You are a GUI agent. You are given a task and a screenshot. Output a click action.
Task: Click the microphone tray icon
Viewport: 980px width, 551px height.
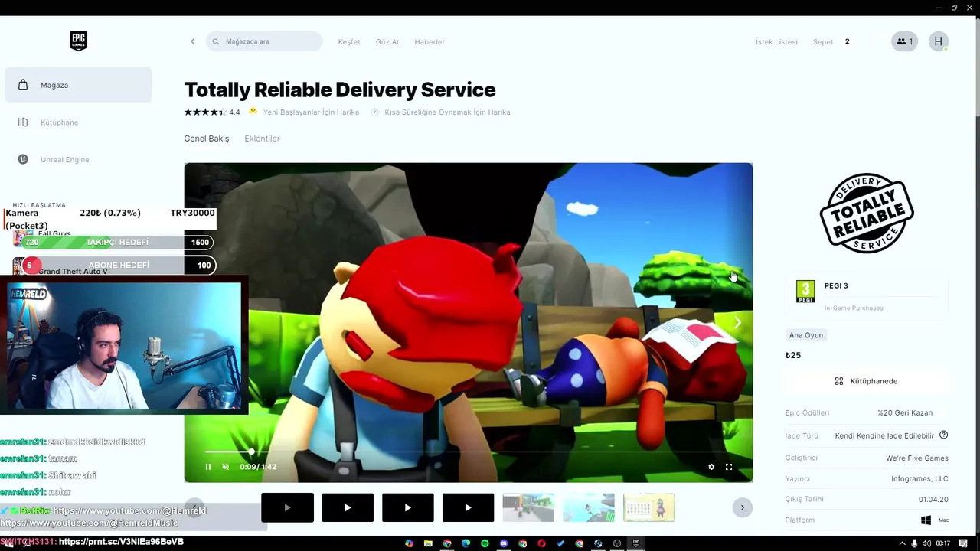point(914,543)
